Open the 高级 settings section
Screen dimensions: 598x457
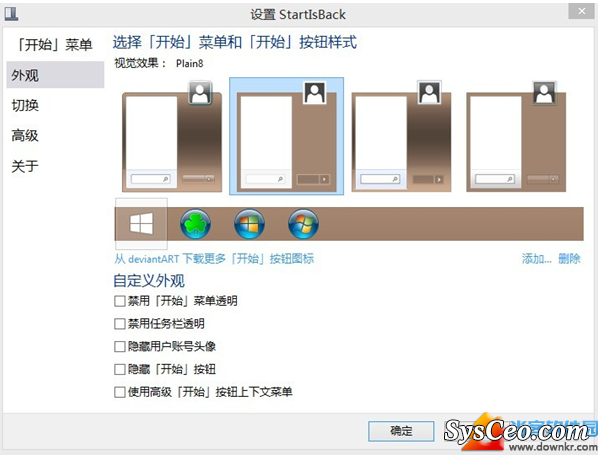point(25,135)
